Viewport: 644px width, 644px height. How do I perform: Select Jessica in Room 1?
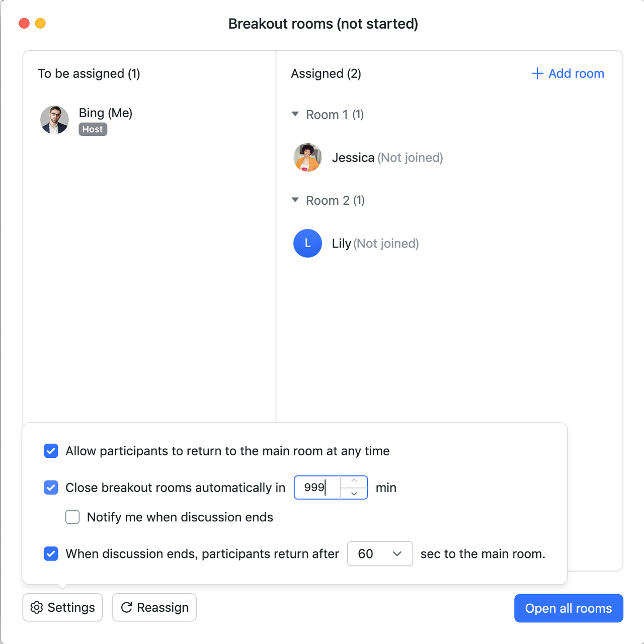tap(353, 157)
